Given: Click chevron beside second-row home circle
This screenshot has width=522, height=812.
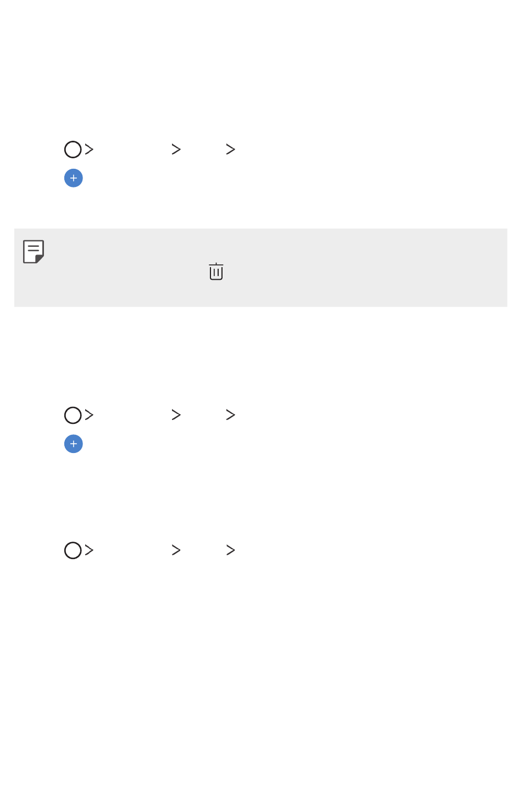Looking at the screenshot, I should pyautogui.click(x=89, y=415).
